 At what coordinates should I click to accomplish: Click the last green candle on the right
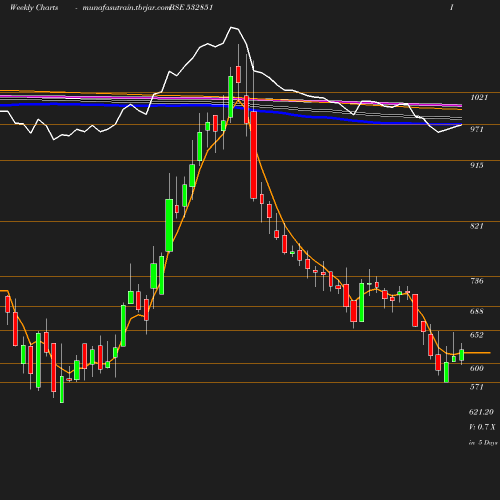click(462, 355)
